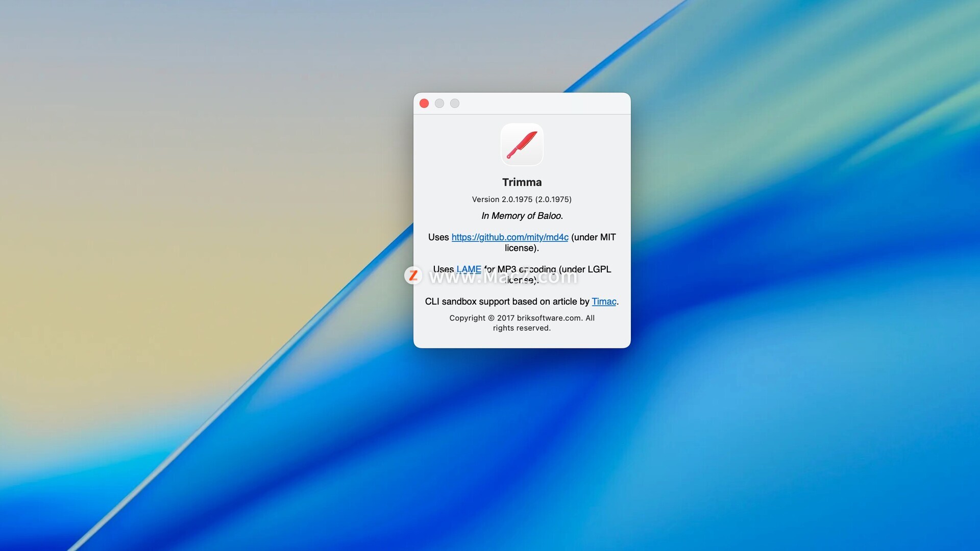Click the 'rights reserved.' line
980x551 pixels.
point(522,328)
